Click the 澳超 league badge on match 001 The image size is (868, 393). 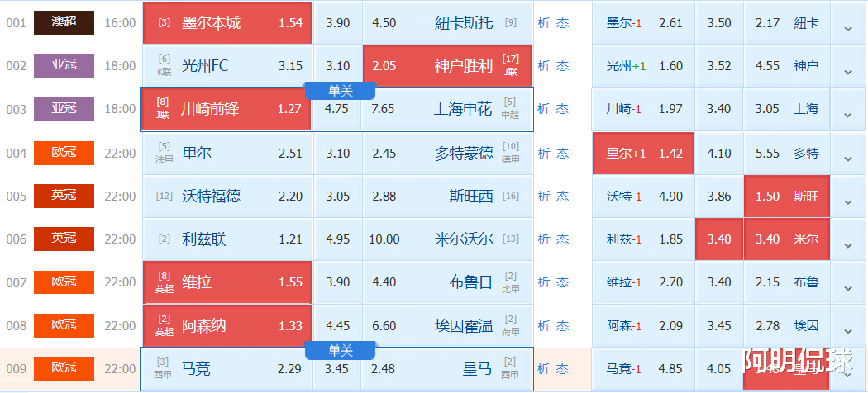point(64,22)
